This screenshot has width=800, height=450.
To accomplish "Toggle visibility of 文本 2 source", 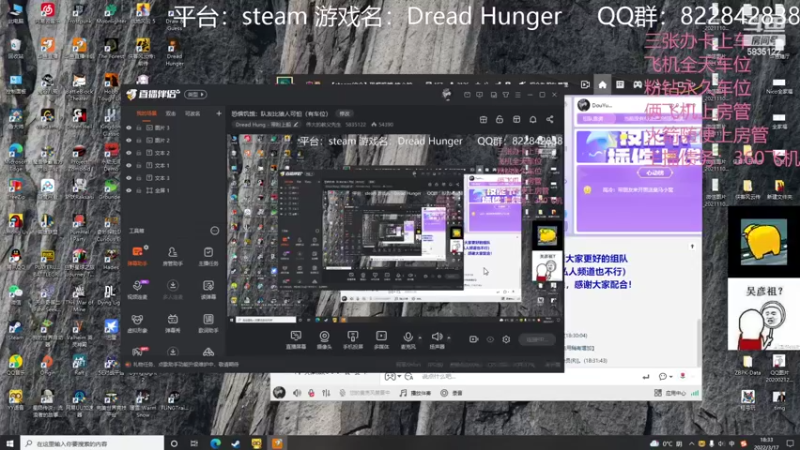I will [x=129, y=153].
